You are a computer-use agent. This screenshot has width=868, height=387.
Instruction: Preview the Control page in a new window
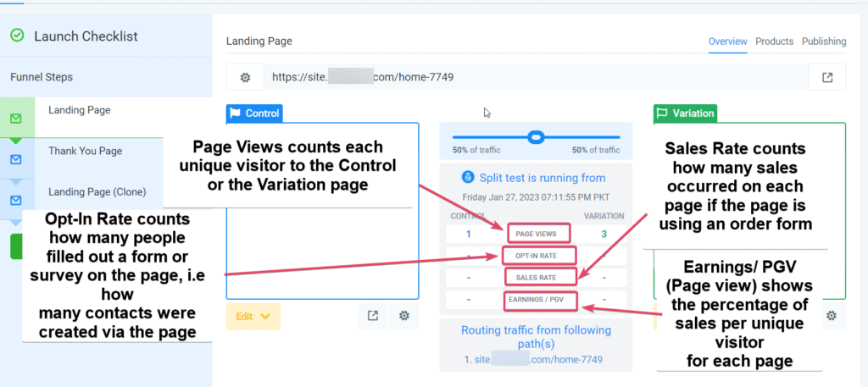(x=373, y=316)
